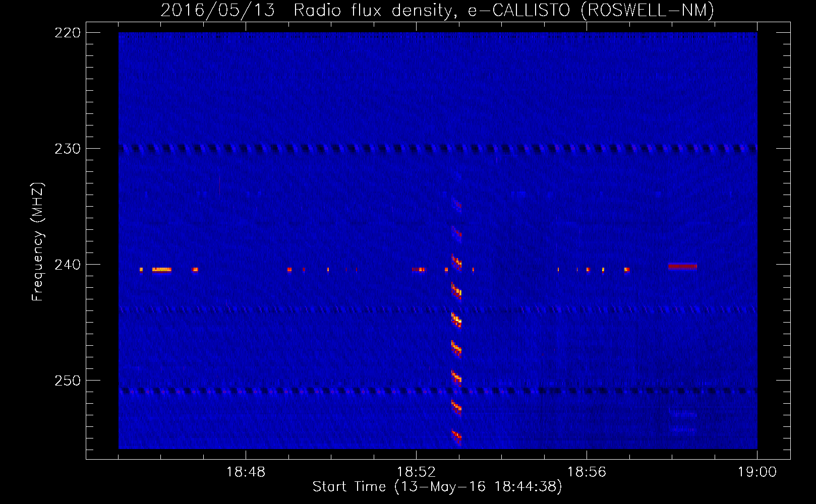Click the "Start Time (13-May-16 18:44:38)" label
Viewport: 816px width, 504px height.
click(x=437, y=487)
